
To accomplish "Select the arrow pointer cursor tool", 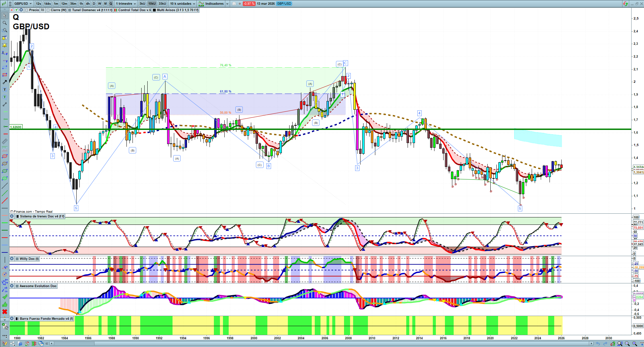I will click(5, 15).
